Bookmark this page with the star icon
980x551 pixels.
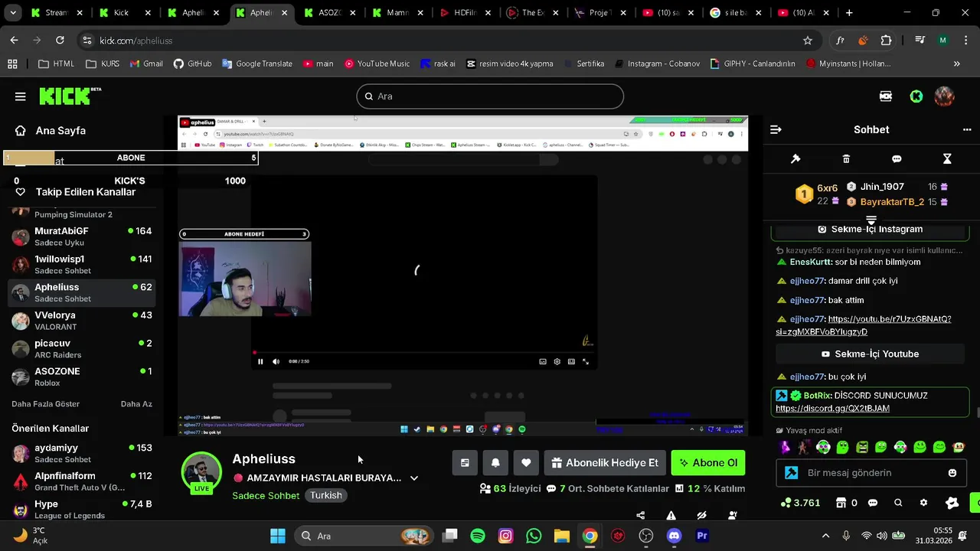(807, 41)
